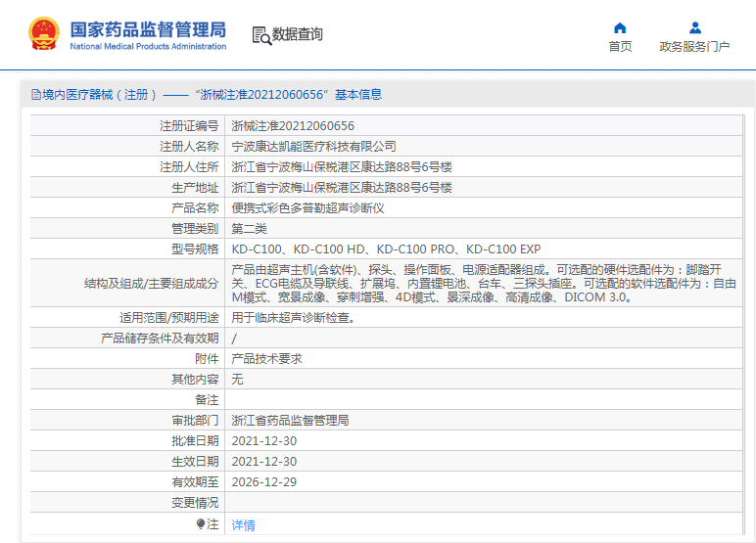
Task: Click the 结构及组成 description paragraph
Action: click(484, 284)
